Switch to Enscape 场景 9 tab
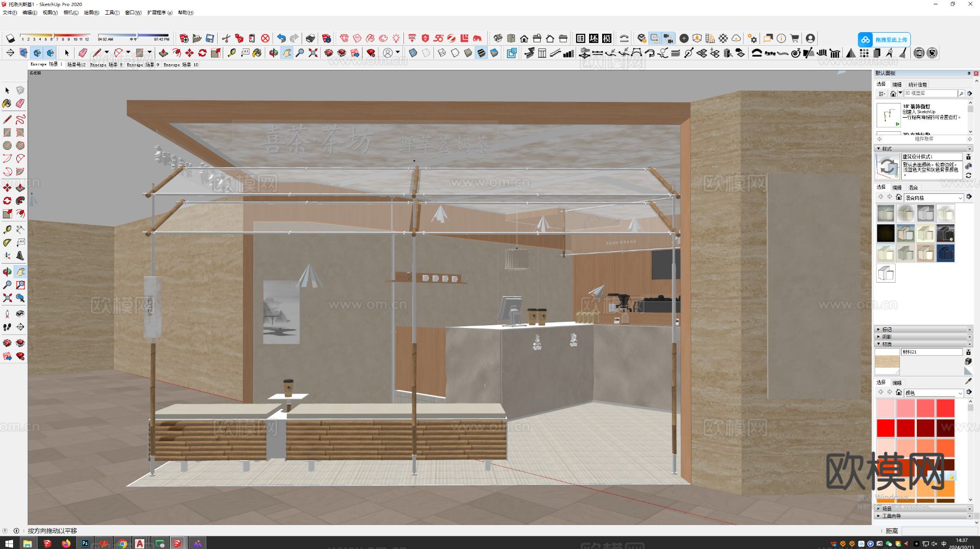Image resolution: width=980 pixels, height=549 pixels. (143, 64)
